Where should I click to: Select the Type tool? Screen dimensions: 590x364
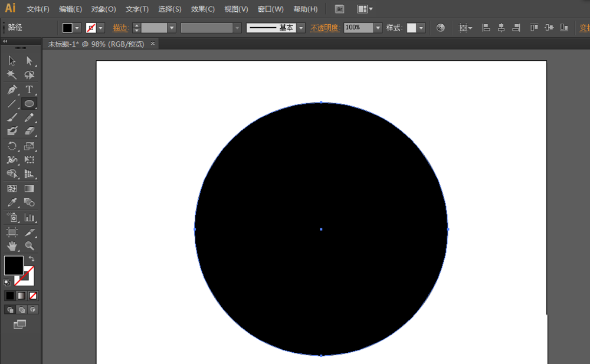[29, 90]
